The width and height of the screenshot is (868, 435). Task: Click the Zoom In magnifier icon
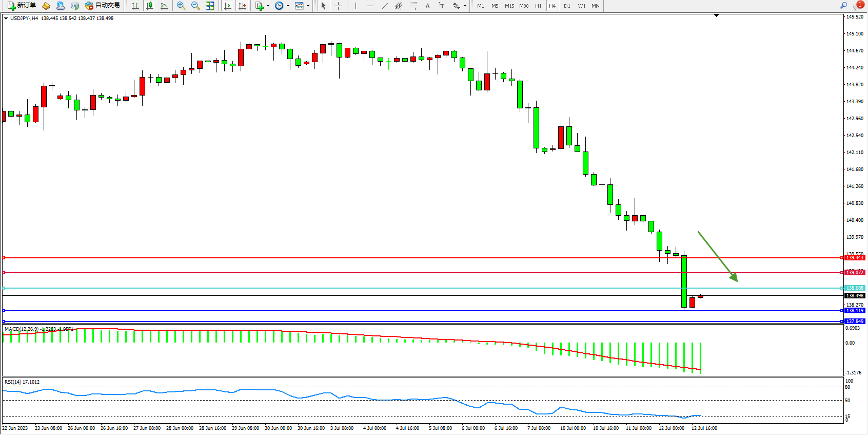[181, 6]
